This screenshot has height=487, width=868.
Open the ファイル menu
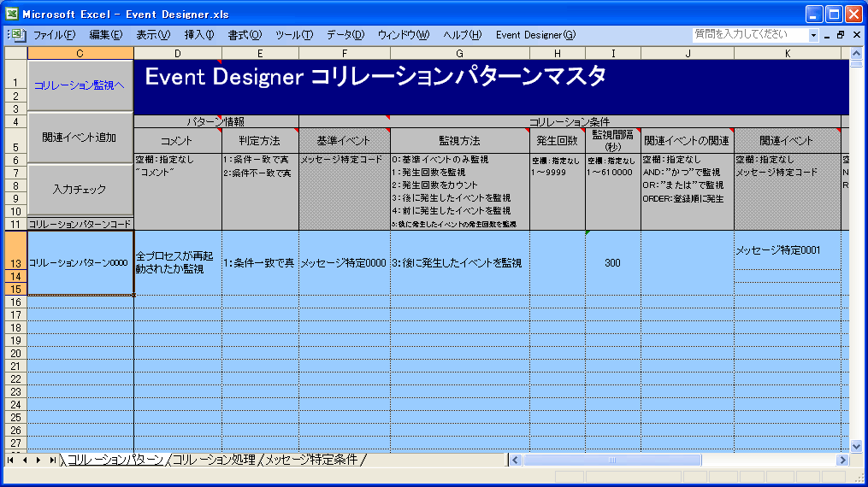(54, 35)
